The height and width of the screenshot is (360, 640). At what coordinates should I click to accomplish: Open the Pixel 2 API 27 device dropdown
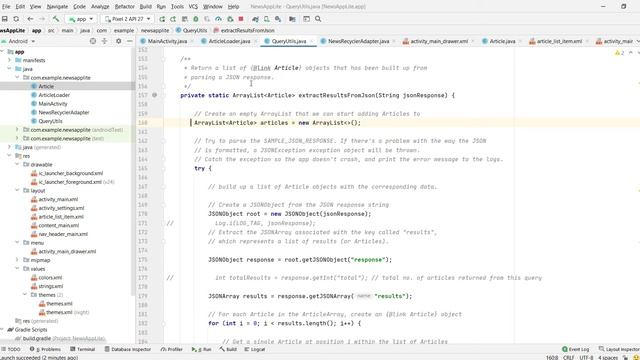[x=128, y=19]
